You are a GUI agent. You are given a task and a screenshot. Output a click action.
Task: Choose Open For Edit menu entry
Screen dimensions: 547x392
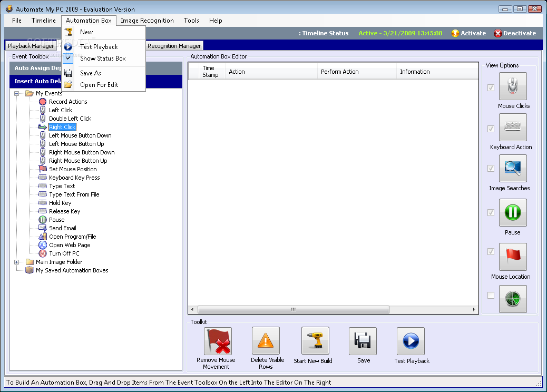click(104, 85)
